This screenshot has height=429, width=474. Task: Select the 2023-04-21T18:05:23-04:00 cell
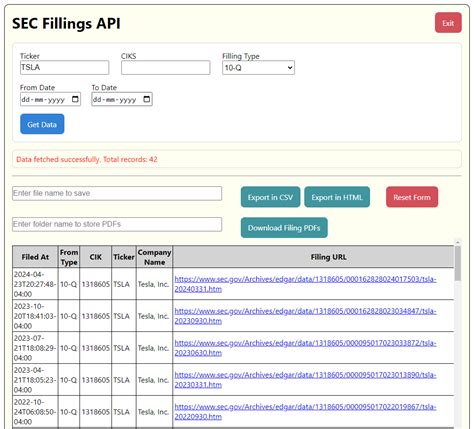tap(35, 380)
